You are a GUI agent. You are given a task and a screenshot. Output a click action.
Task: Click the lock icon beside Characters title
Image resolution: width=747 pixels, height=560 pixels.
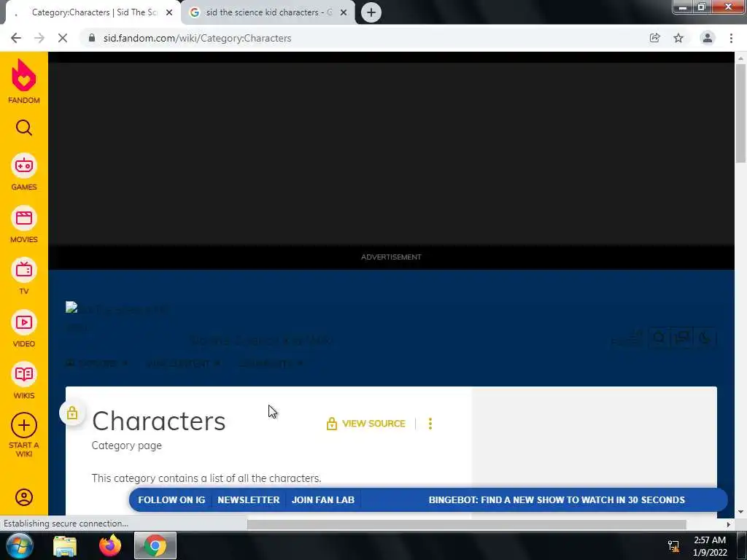[72, 413]
